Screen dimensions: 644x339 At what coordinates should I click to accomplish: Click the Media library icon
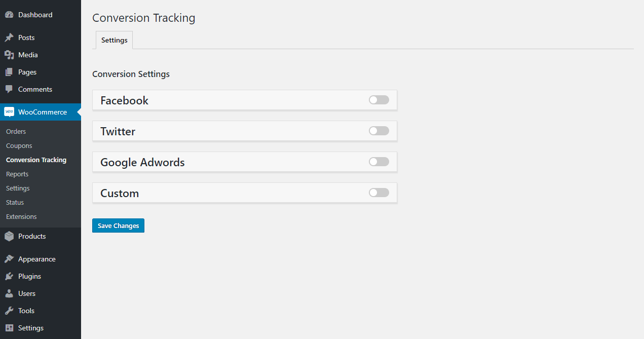point(9,55)
